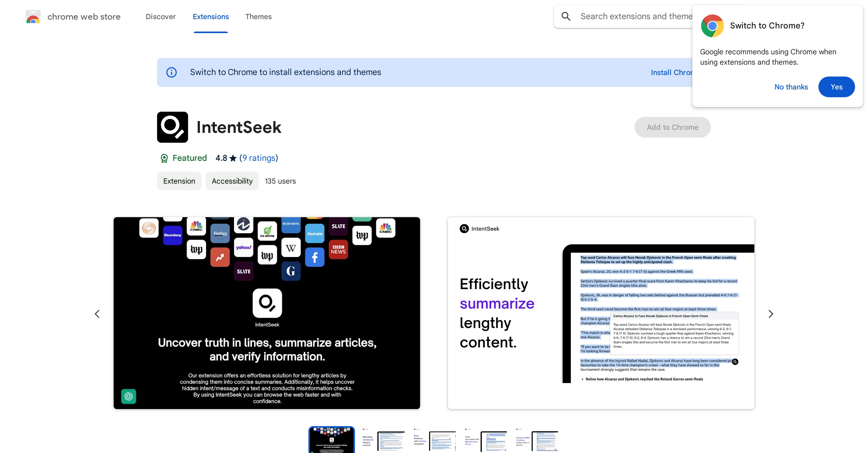868x453 pixels.
Task: Click the right carousel arrow
Action: 771,314
